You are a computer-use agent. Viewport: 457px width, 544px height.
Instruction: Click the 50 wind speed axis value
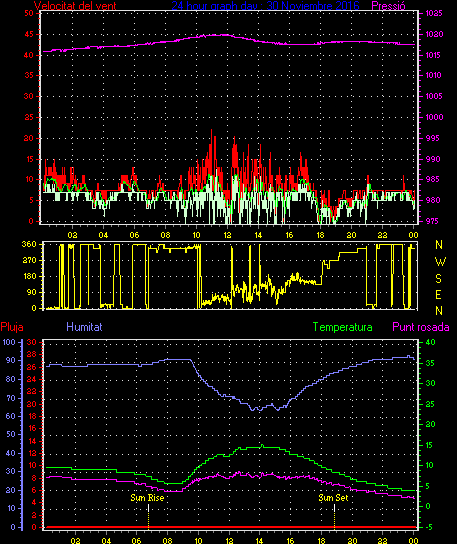click(29, 14)
